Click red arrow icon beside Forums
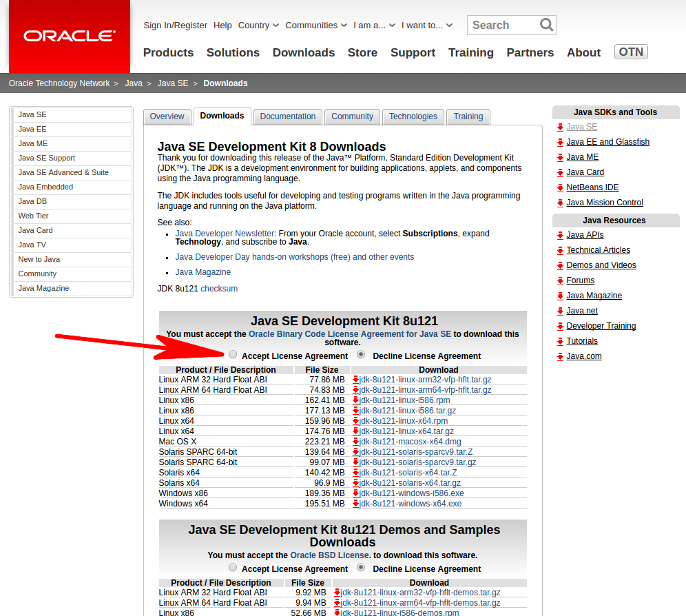Screen dimensions: 686x616 [x=560, y=280]
